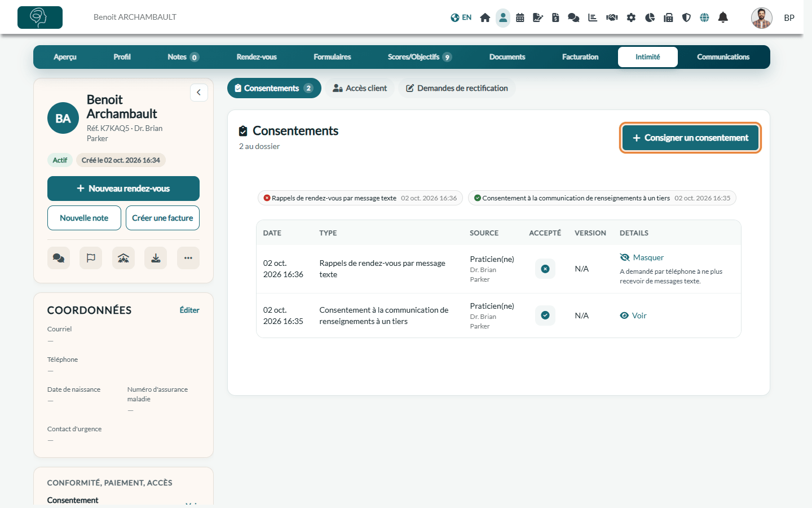
Task: Open the home icon in header
Action: coord(485,17)
